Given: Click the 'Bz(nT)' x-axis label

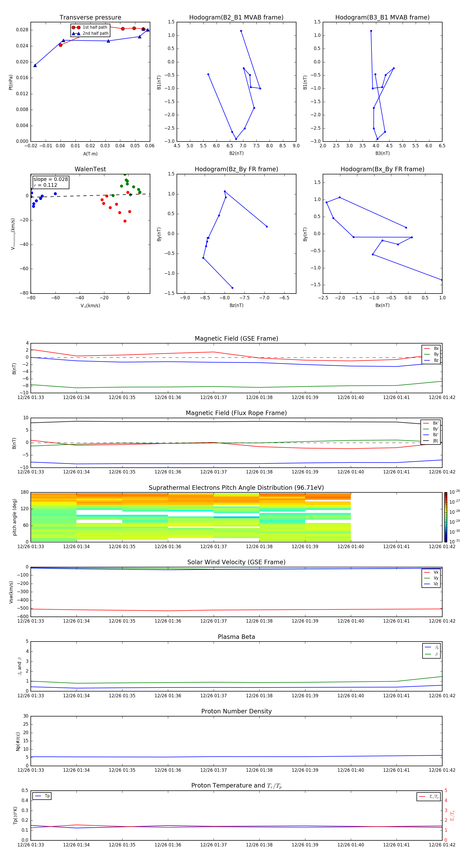Looking at the screenshot, I should coord(236,305).
